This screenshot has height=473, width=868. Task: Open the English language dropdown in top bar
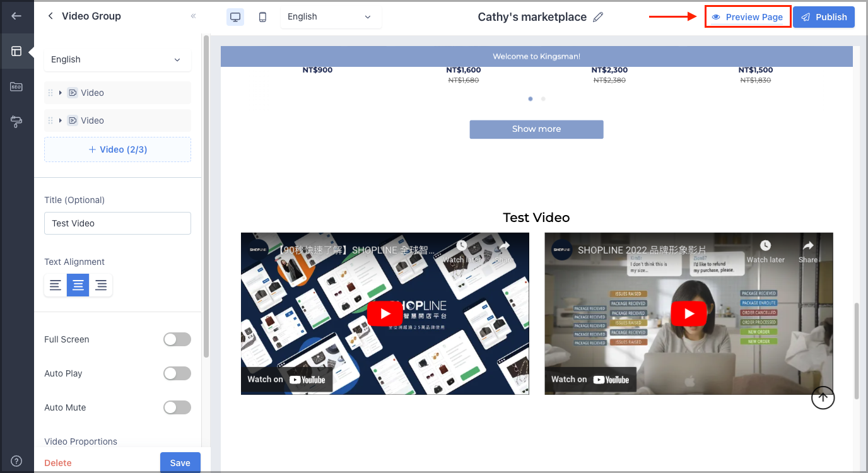pos(331,17)
